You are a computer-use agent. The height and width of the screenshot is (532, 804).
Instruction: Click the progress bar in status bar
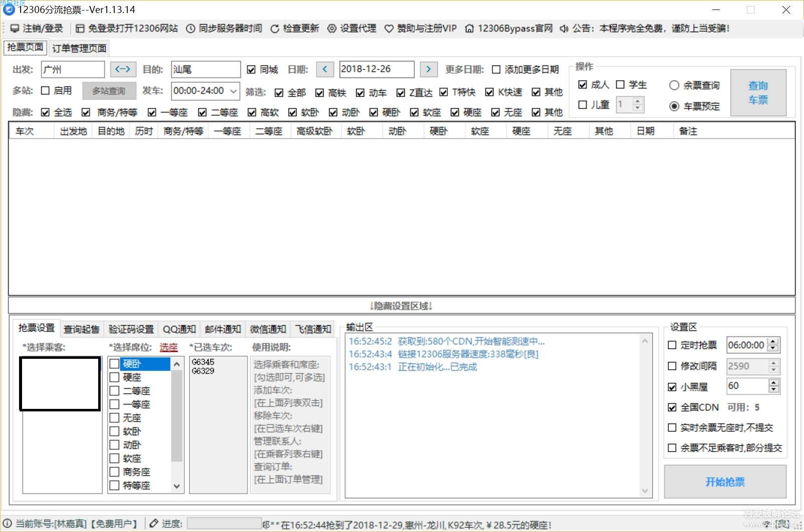click(x=224, y=523)
